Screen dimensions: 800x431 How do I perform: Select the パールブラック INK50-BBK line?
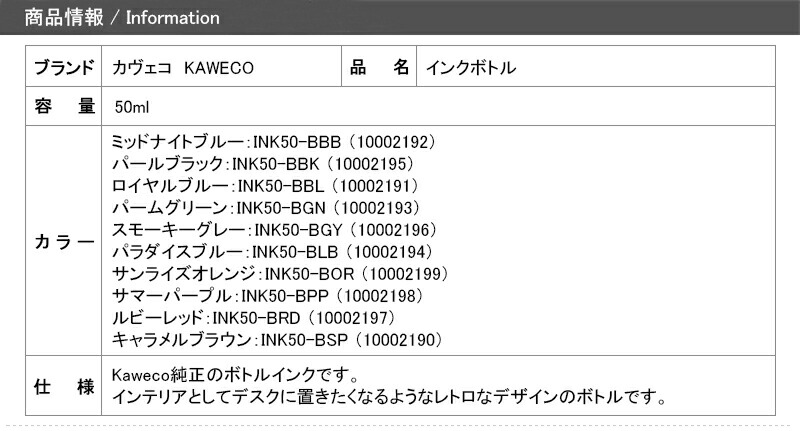[x=263, y=164]
